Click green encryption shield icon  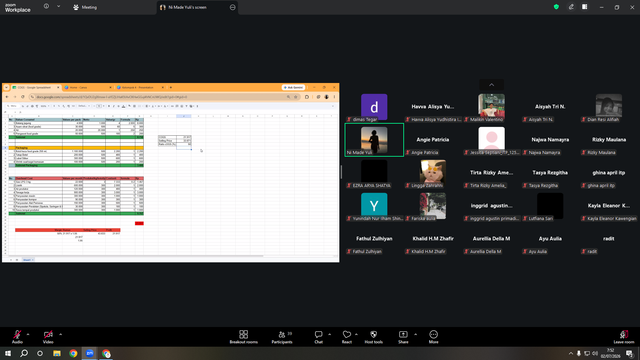click(x=556, y=7)
